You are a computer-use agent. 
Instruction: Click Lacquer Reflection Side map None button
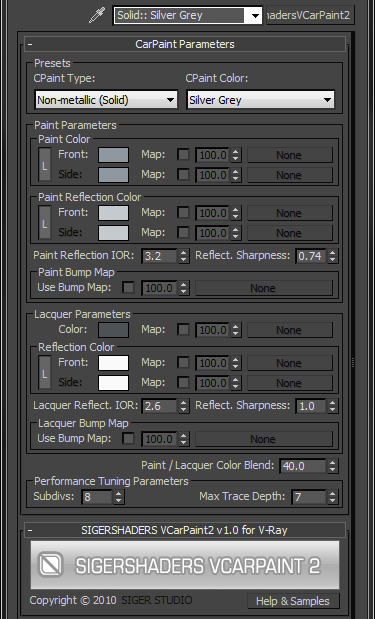[x=290, y=383]
